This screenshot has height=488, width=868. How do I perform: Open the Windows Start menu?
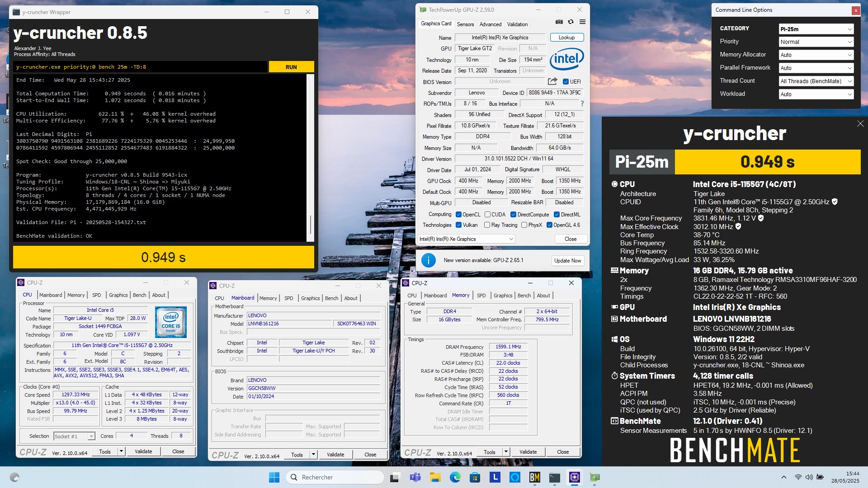[274, 477]
